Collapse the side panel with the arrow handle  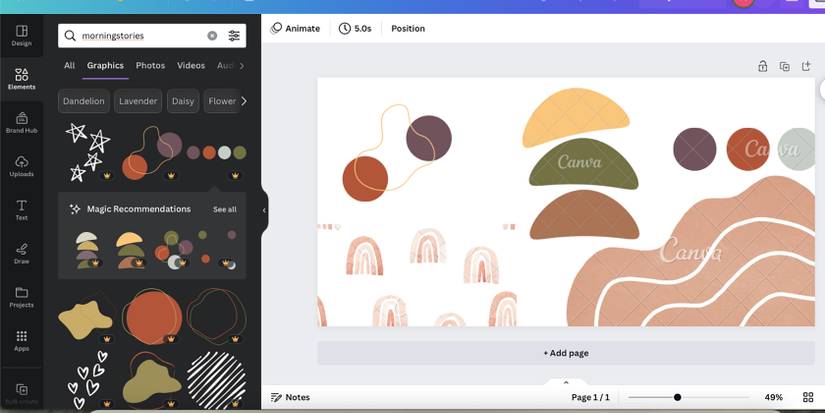click(x=264, y=210)
